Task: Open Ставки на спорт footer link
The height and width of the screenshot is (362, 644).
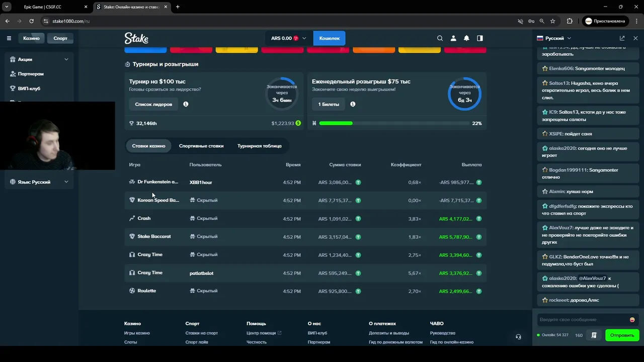Action: coord(201,333)
